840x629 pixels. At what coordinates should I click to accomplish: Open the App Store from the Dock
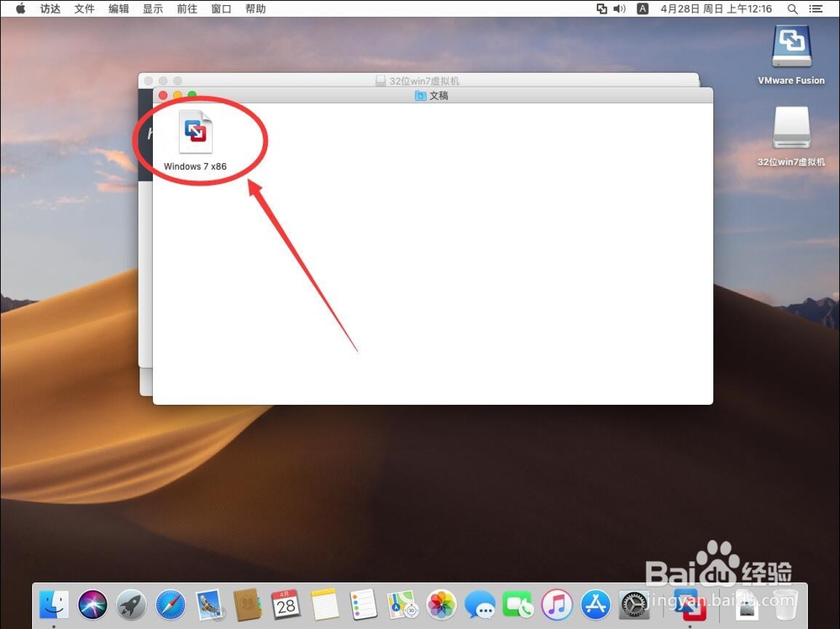pos(596,605)
